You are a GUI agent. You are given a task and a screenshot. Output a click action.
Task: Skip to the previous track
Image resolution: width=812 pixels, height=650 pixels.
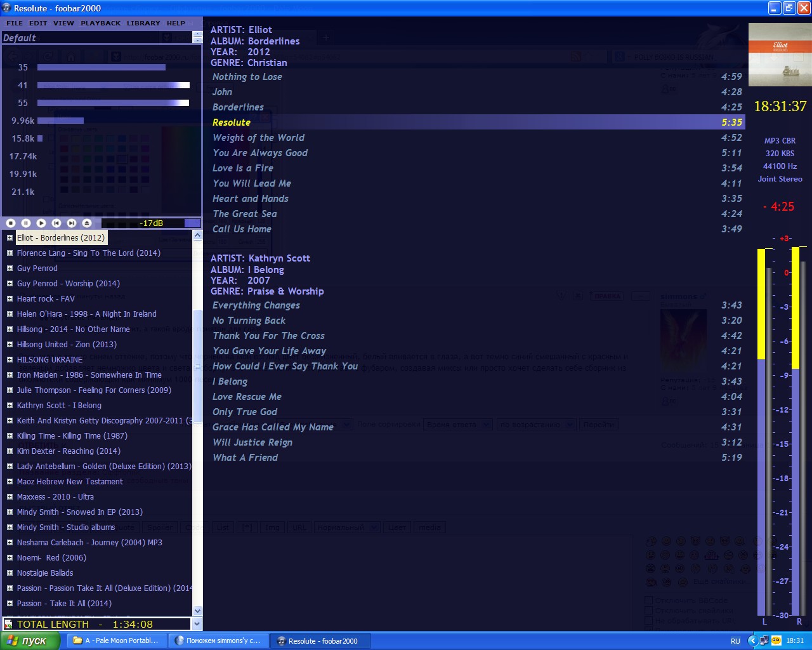coord(56,223)
